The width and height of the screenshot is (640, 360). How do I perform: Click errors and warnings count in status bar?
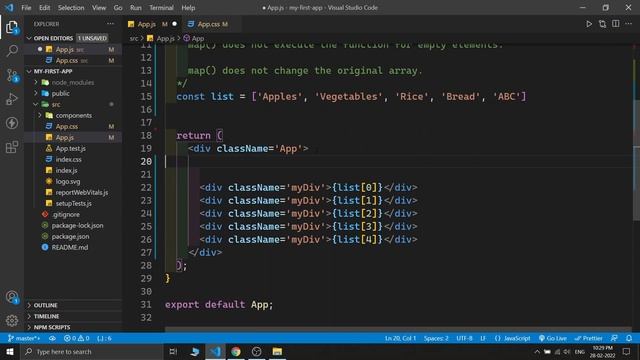[77, 338]
